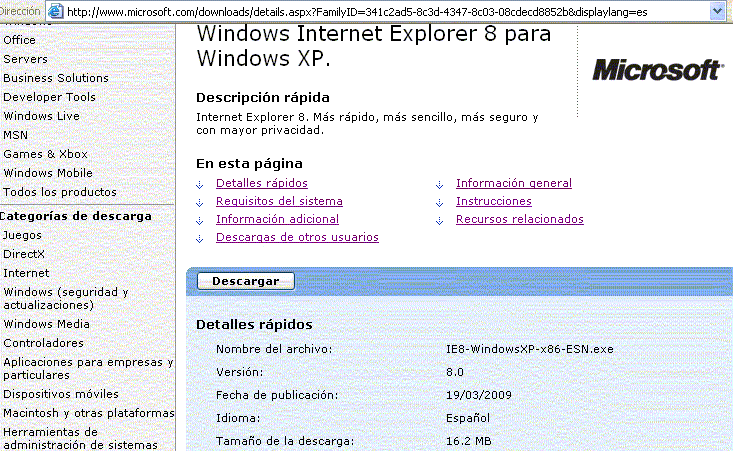Screen dimensions: 733x451
Task: Open Games & Xbox in the sidebar
Action: (45, 154)
